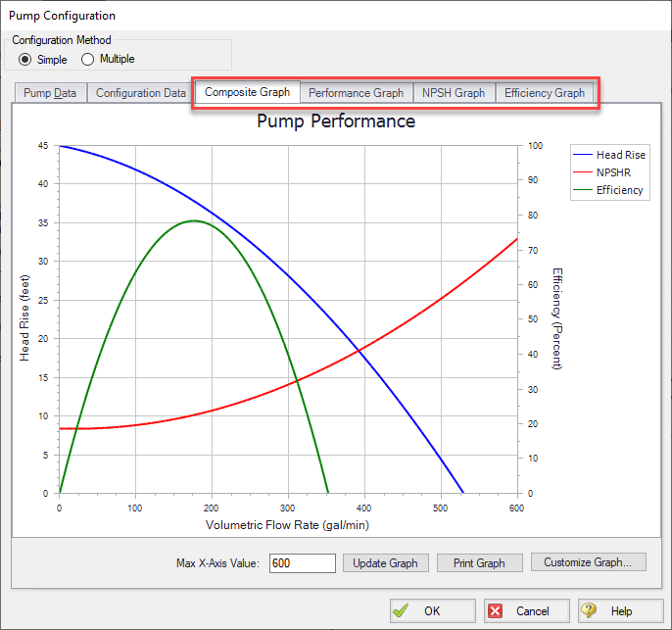Image resolution: width=672 pixels, height=630 pixels.
Task: Click the Head Rise legend entry
Action: 620,155
